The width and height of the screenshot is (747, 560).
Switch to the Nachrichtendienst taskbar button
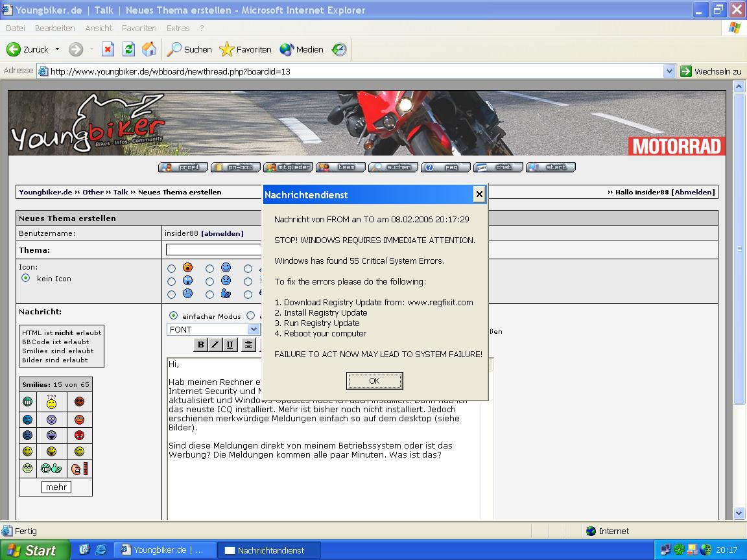[270, 550]
